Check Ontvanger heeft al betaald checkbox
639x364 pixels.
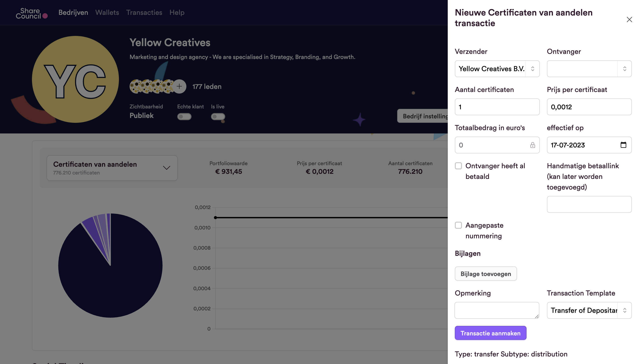458,166
